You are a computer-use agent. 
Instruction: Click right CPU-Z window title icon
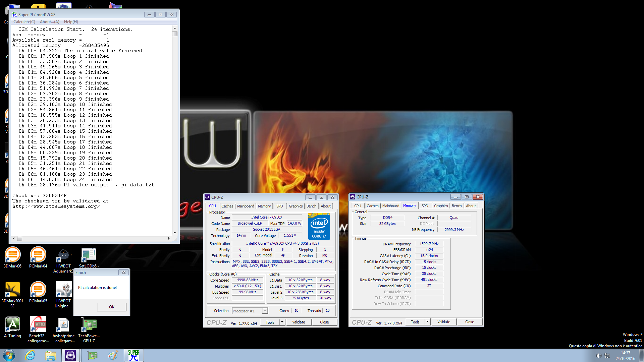[x=353, y=197]
